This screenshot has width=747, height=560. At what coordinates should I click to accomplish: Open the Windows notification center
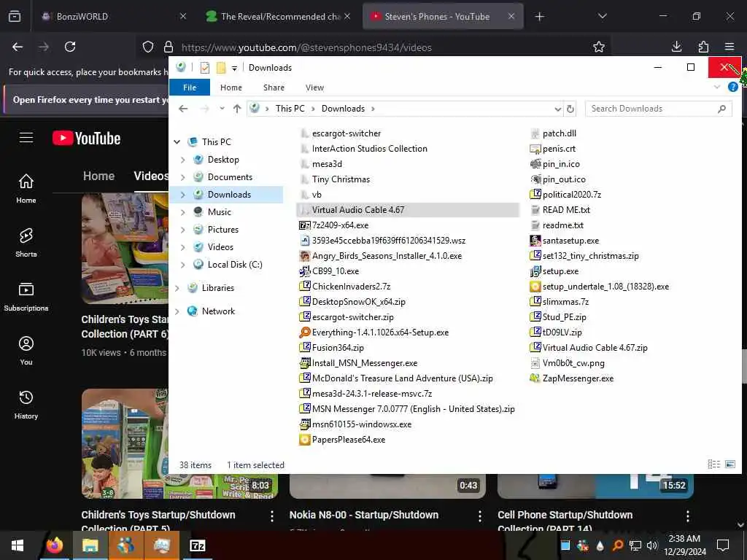(723, 545)
